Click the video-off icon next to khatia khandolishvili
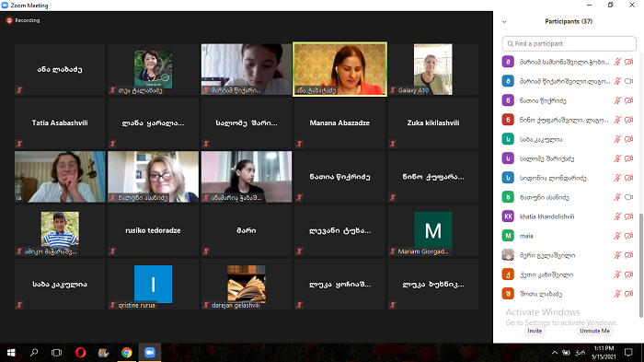Image resolution: width=644 pixels, height=362 pixels. [628, 216]
